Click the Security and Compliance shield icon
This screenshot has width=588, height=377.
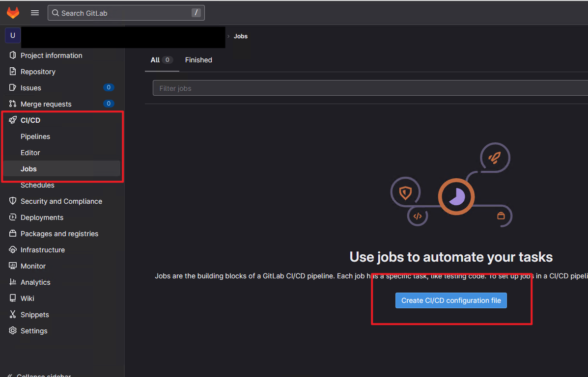[x=13, y=201]
